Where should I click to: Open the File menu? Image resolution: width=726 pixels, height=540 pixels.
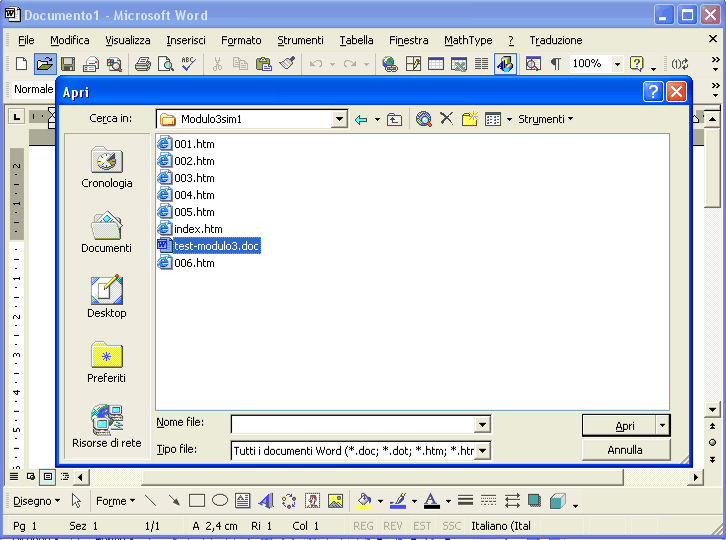(26, 40)
